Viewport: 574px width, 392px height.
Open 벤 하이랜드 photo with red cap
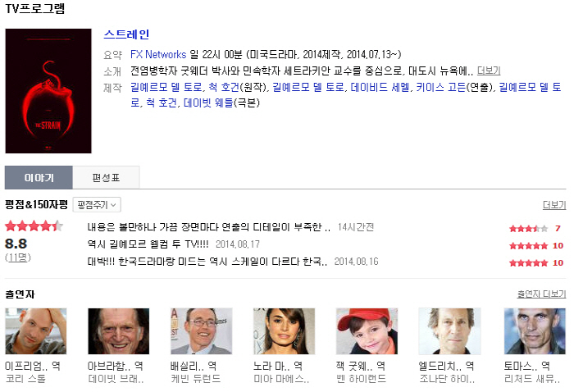(367, 331)
